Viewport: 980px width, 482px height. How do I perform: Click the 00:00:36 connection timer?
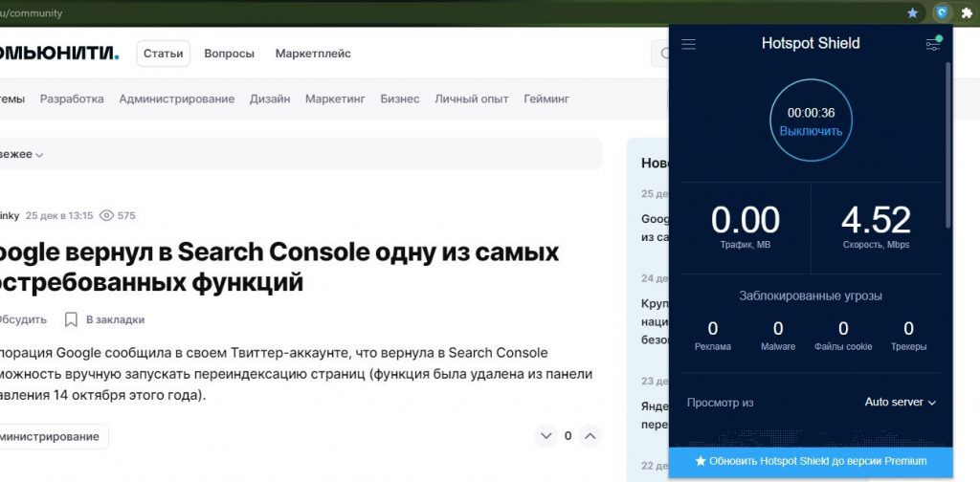click(811, 113)
